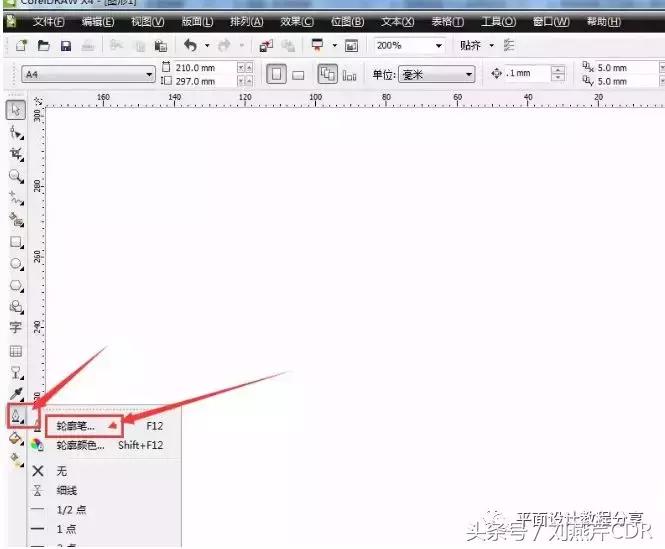Apply page layout to current page
The height and width of the screenshot is (549, 665).
(349, 75)
